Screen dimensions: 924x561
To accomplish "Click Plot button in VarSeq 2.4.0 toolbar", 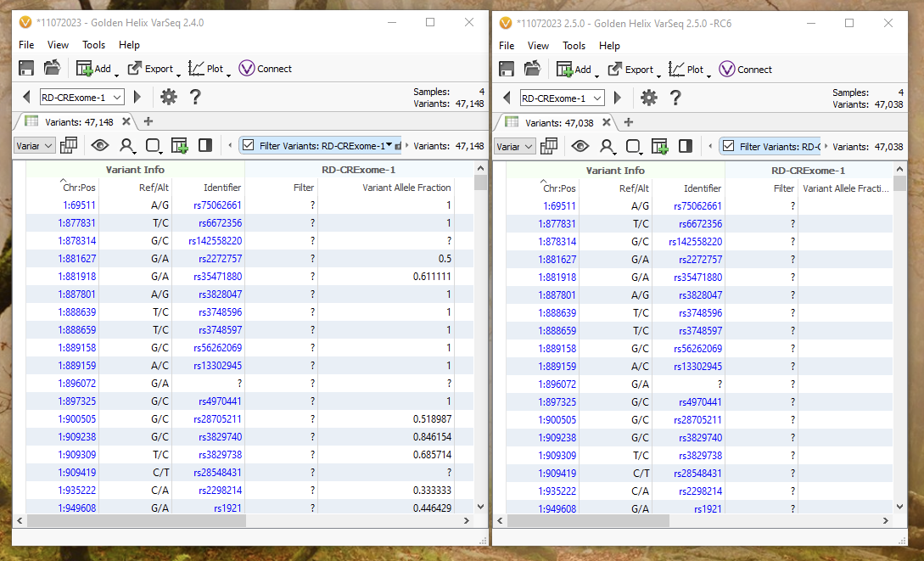I will click(x=205, y=69).
